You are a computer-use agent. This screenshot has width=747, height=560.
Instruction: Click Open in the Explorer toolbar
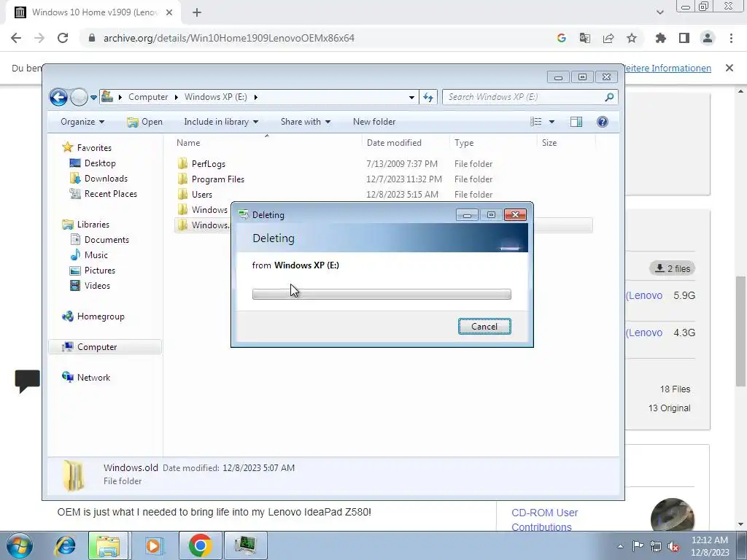pos(145,122)
